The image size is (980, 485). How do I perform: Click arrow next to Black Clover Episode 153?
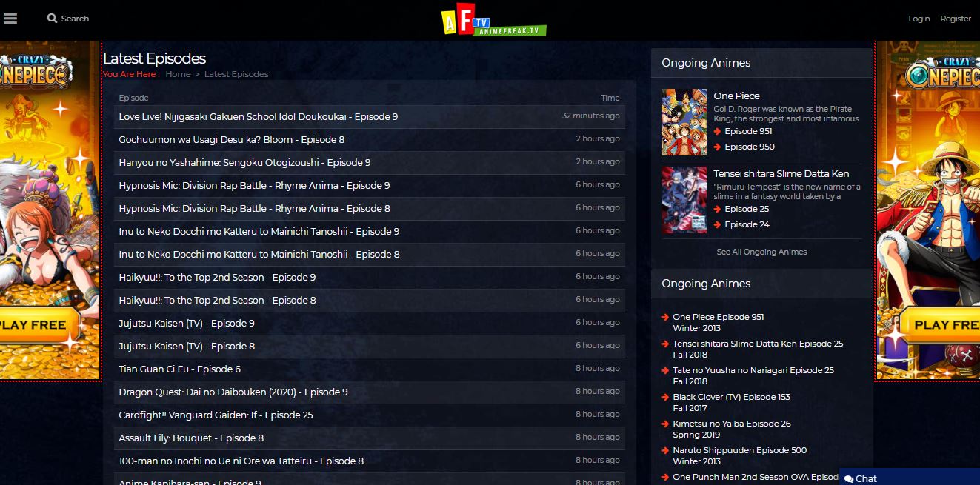tap(665, 398)
